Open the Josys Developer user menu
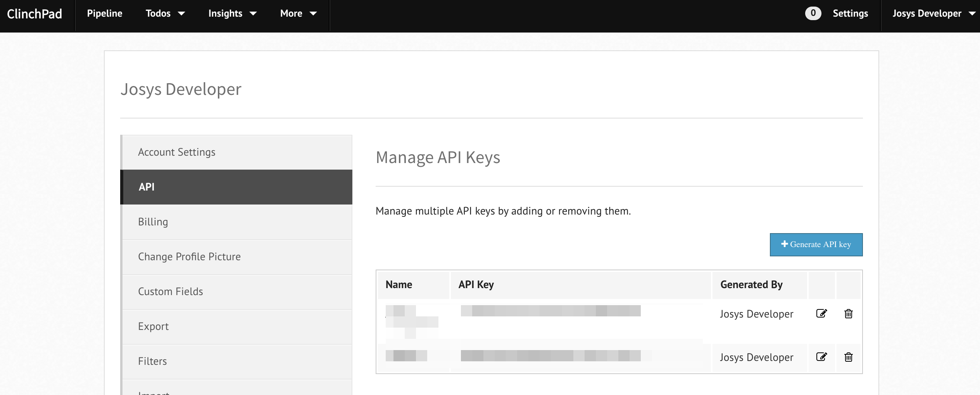Screen dimensions: 980x395 (933, 14)
